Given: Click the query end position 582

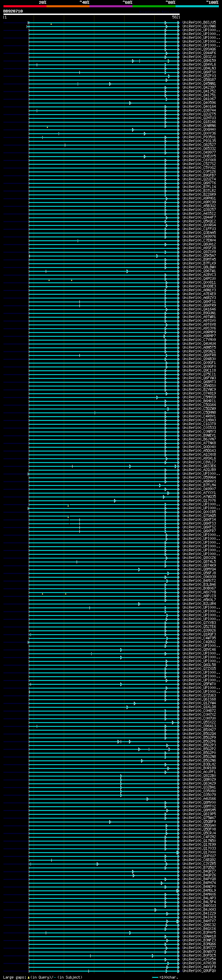Looking at the screenshot, I should 175,17.
